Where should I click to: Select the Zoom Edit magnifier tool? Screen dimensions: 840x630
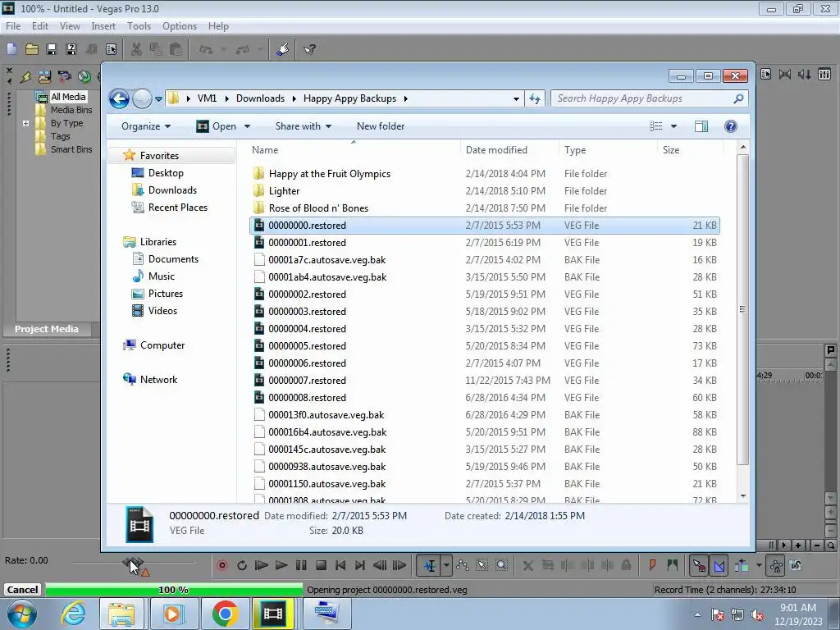[501, 565]
